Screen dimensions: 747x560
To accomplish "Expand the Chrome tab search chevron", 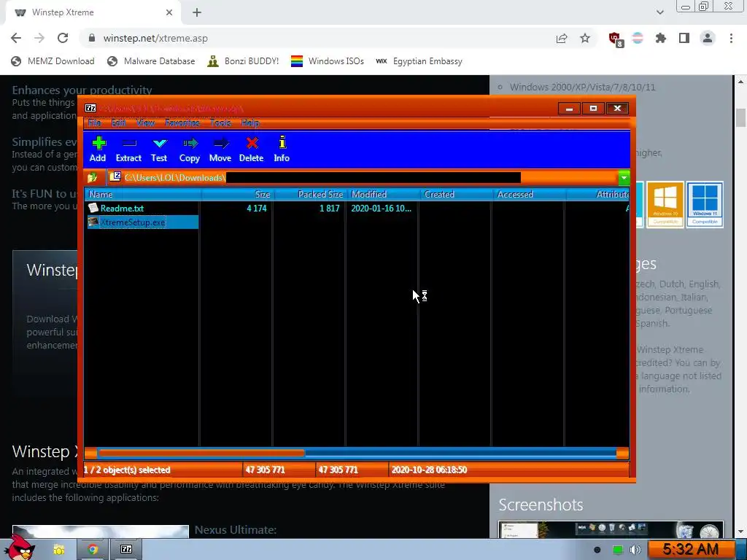I will coord(659,12).
